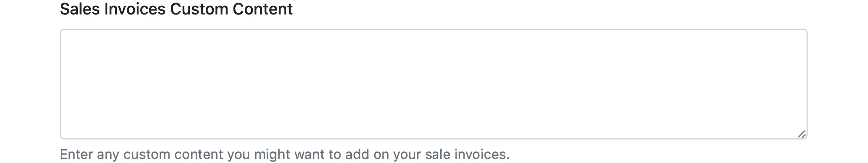Click inside the Sales Invoices Custom Content textarea
This screenshot has width=868, height=163.
(433, 84)
